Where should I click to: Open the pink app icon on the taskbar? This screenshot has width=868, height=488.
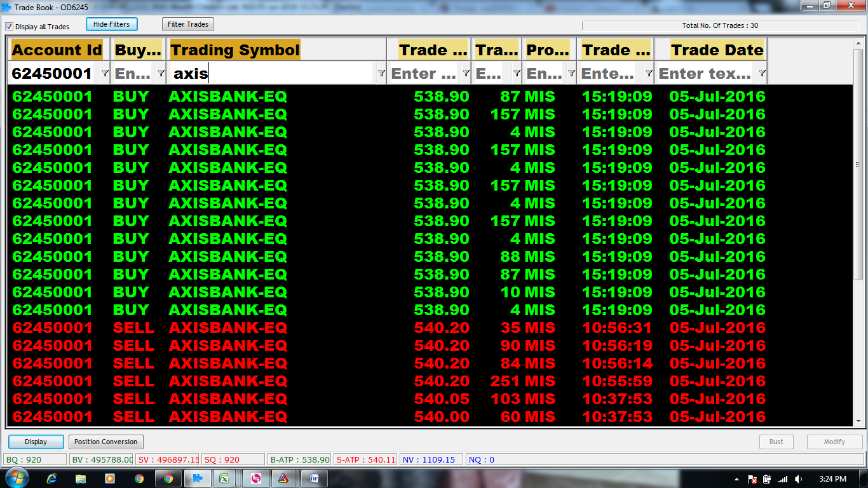[256, 478]
